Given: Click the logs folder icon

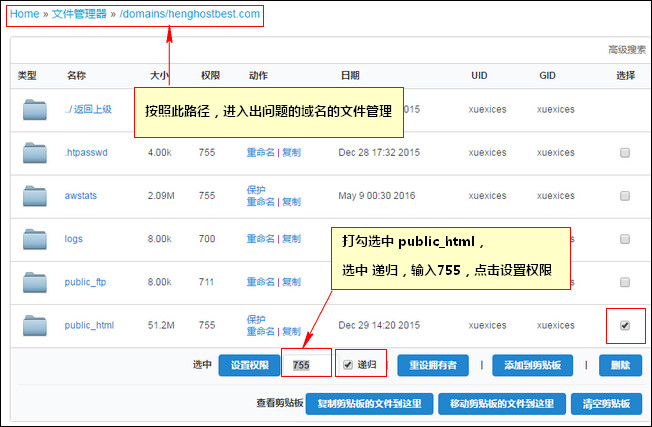Looking at the screenshot, I should pyautogui.click(x=35, y=239).
